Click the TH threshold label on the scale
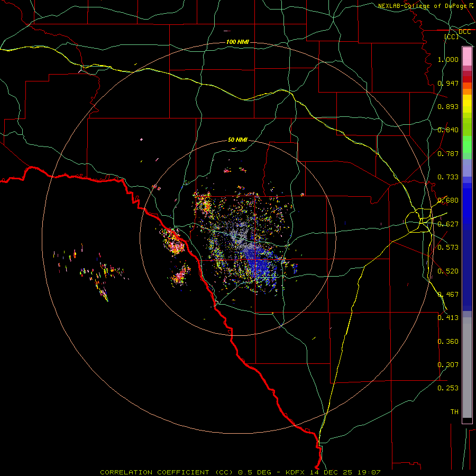The image size is (476, 476). tap(454, 412)
